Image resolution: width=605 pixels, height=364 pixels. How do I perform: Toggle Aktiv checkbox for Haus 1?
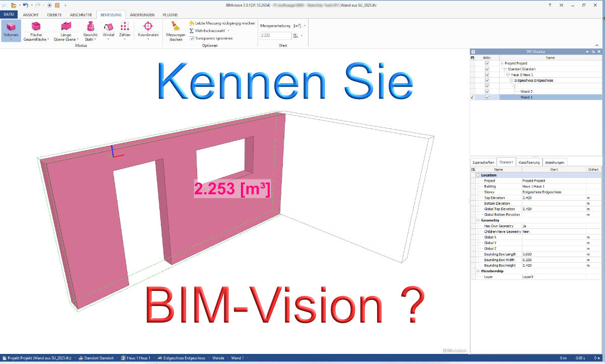(487, 75)
